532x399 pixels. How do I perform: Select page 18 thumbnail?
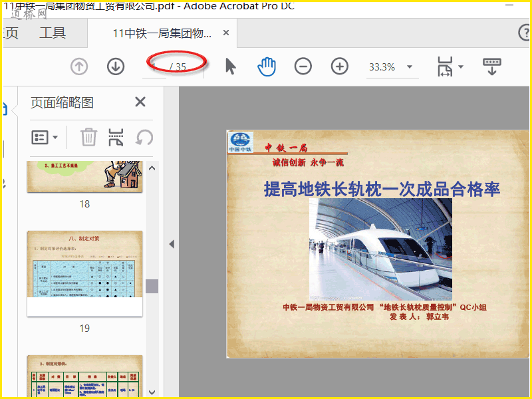pyautogui.click(x=84, y=176)
